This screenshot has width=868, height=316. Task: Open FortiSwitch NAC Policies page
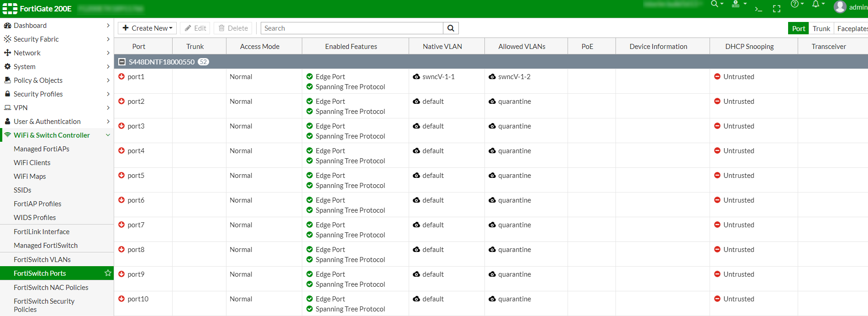[51, 288]
